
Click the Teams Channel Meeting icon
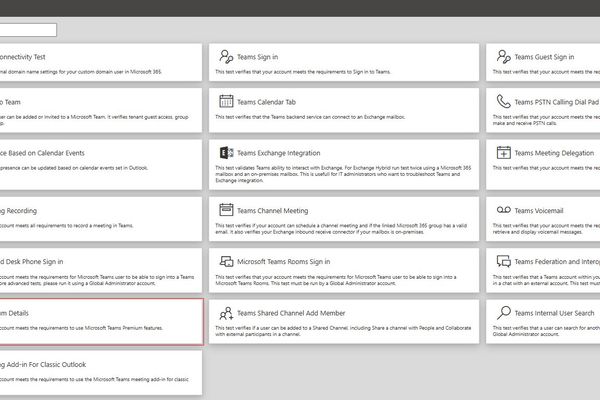(x=226, y=210)
